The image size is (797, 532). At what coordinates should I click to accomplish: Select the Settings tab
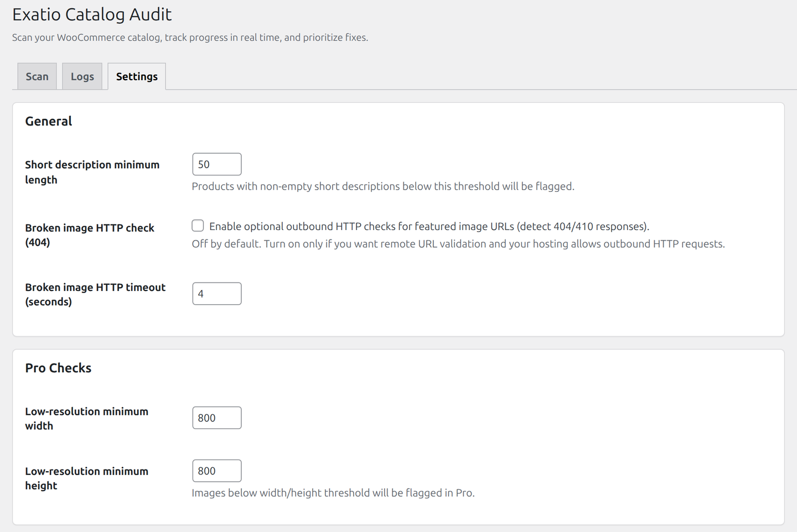pos(137,76)
